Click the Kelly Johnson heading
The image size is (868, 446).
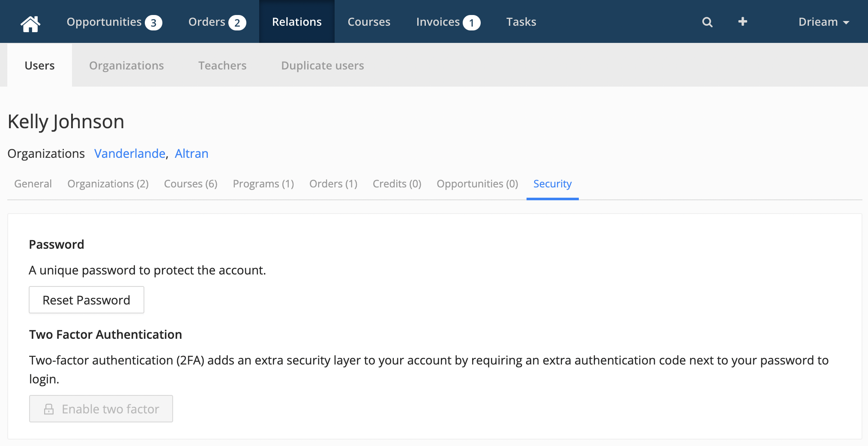[66, 122]
